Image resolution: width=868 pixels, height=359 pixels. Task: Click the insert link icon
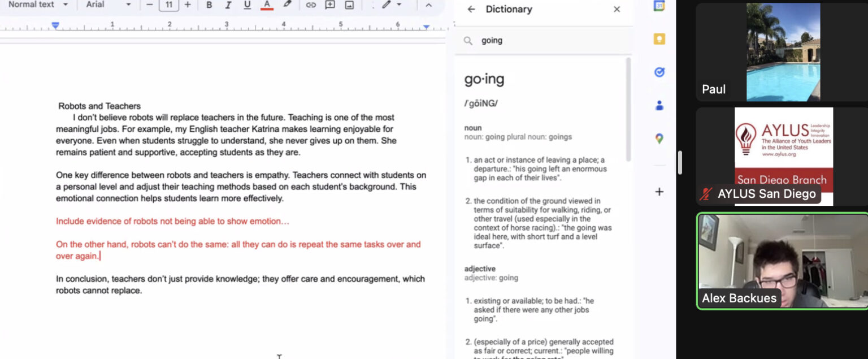[311, 5]
